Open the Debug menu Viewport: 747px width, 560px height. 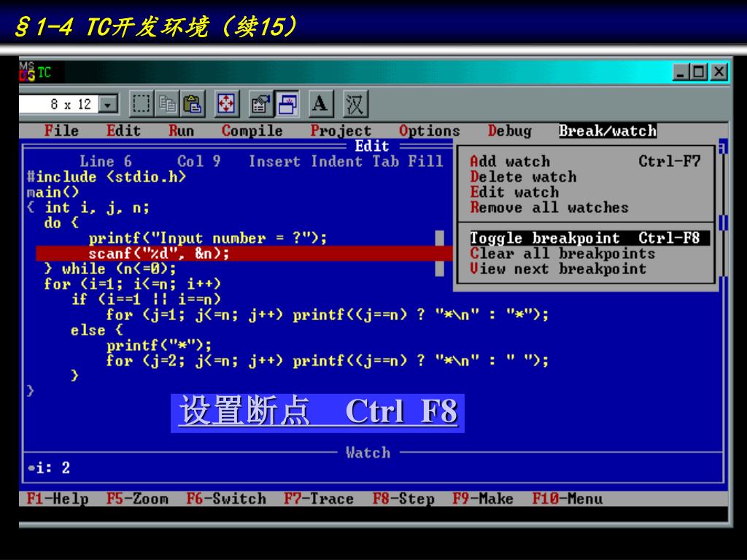509,131
